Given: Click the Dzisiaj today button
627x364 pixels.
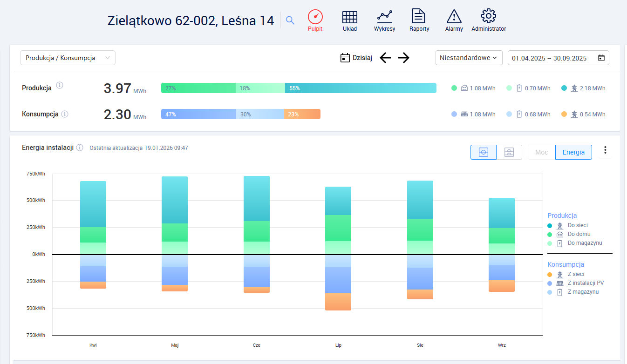Looking at the screenshot, I should click(x=356, y=58).
